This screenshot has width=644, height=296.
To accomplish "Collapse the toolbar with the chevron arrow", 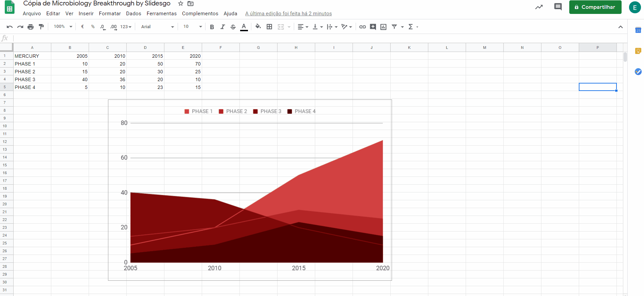I will point(621,27).
